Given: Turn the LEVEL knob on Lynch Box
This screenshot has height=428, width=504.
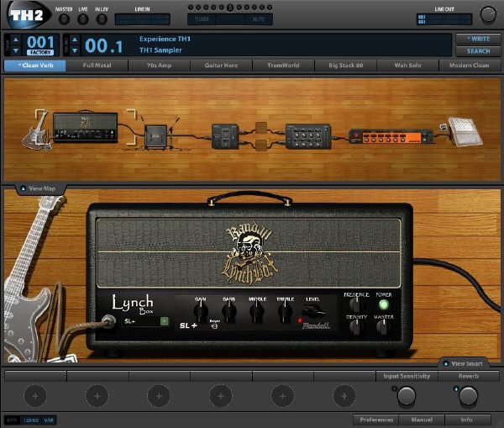Looking at the screenshot, I should (x=312, y=311).
